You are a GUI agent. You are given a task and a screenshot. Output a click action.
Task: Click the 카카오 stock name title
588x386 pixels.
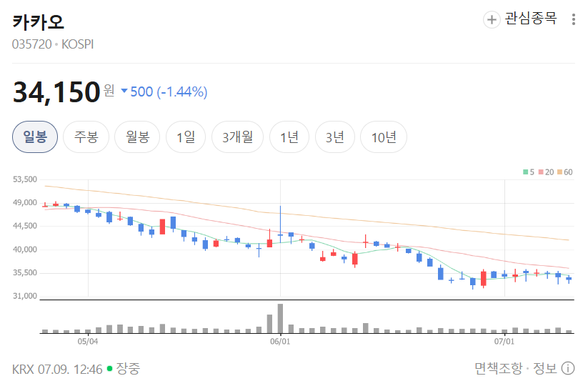tap(39, 22)
